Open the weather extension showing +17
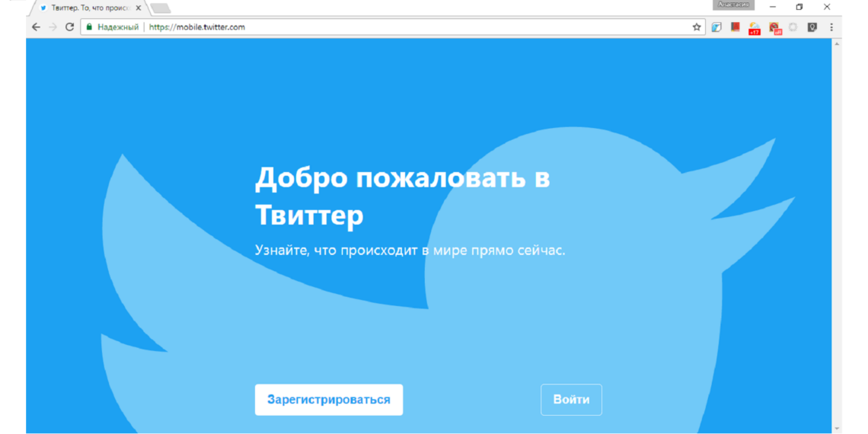 point(754,27)
